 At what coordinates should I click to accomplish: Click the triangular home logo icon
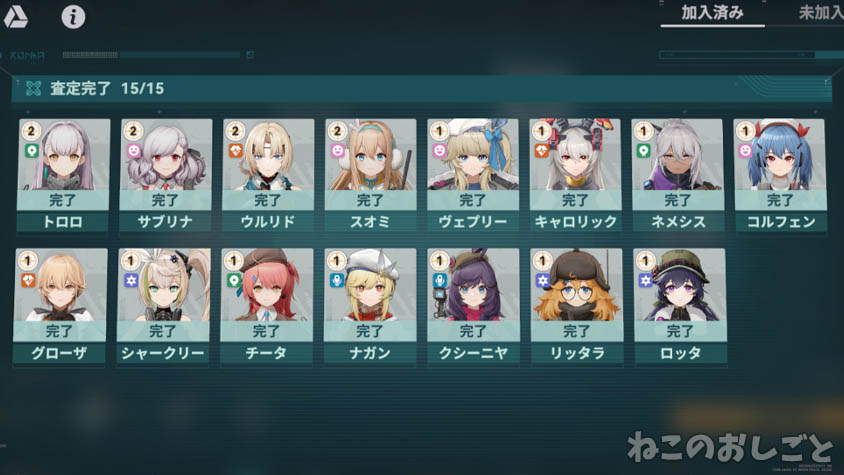click(x=16, y=17)
